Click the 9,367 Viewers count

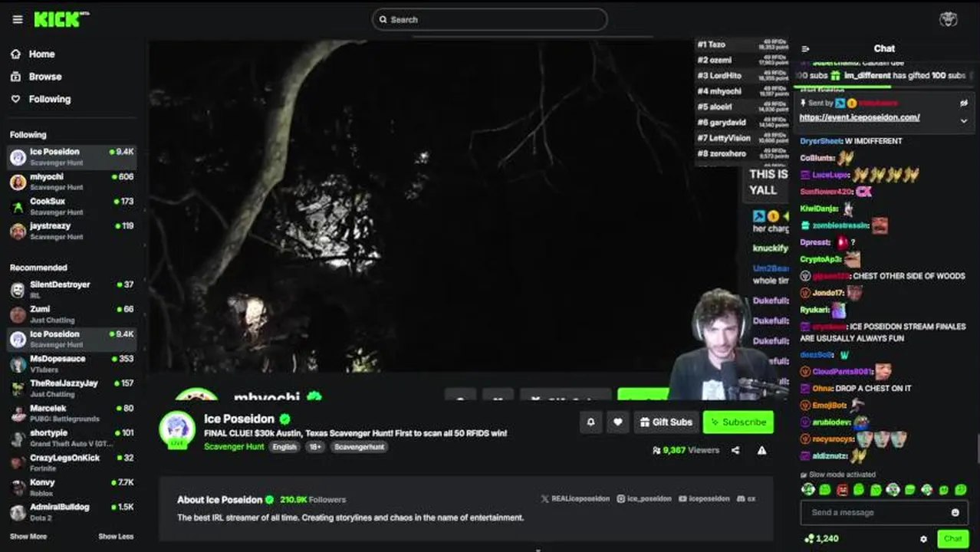pyautogui.click(x=686, y=451)
